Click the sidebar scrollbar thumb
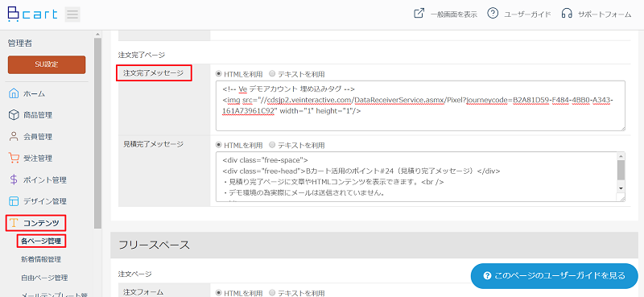Screen dimensions: 644x297 [97, 134]
